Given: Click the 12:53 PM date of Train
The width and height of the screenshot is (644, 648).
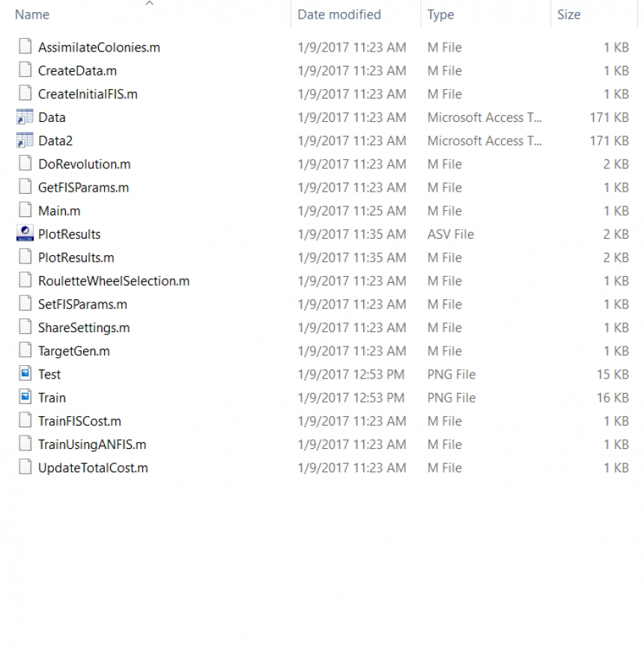Looking at the screenshot, I should [x=350, y=397].
